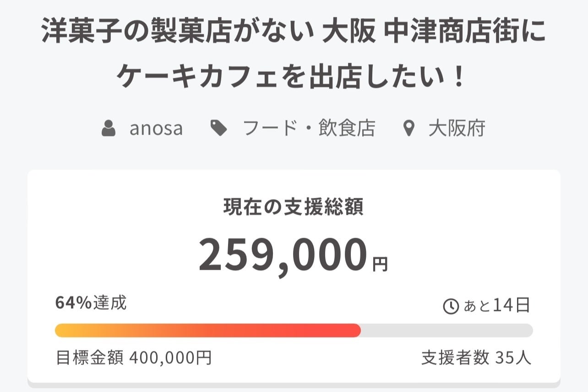Image resolution: width=588 pixels, height=392 pixels.
Task: Click the tag icon before フード・飲食店
Action: tap(218, 129)
